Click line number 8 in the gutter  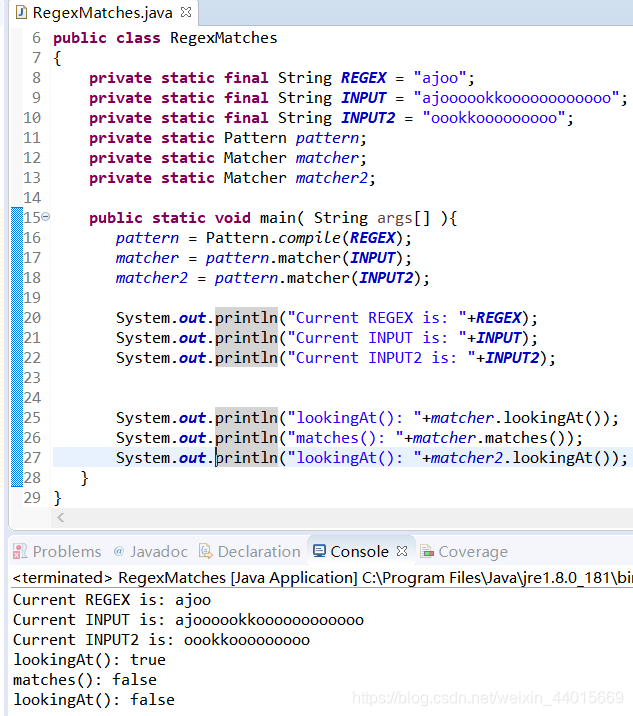pyautogui.click(x=36, y=78)
